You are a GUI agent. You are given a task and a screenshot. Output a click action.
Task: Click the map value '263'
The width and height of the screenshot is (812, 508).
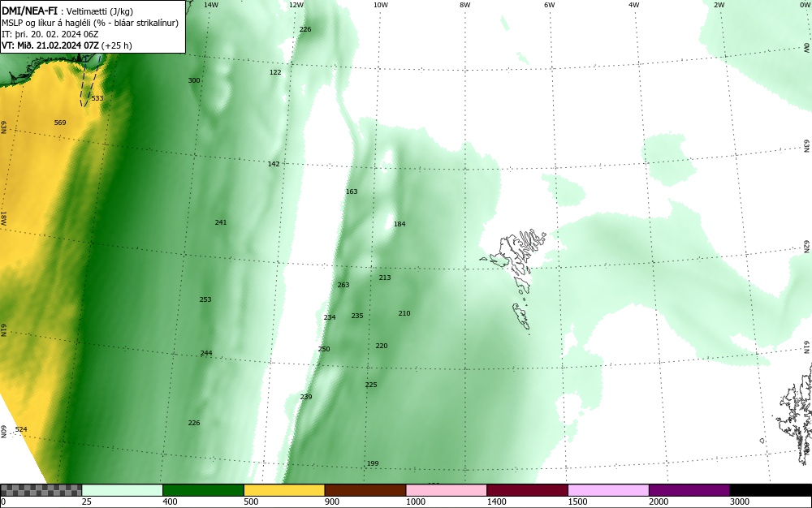point(343,285)
